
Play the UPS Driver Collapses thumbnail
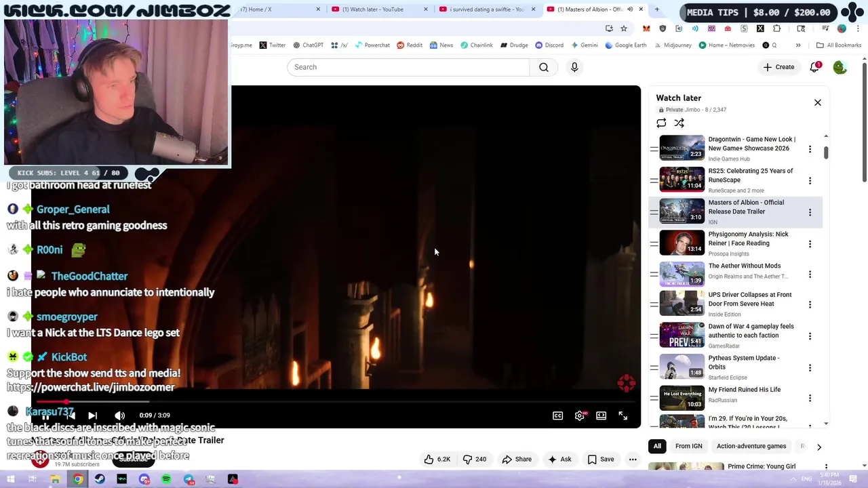(x=682, y=303)
